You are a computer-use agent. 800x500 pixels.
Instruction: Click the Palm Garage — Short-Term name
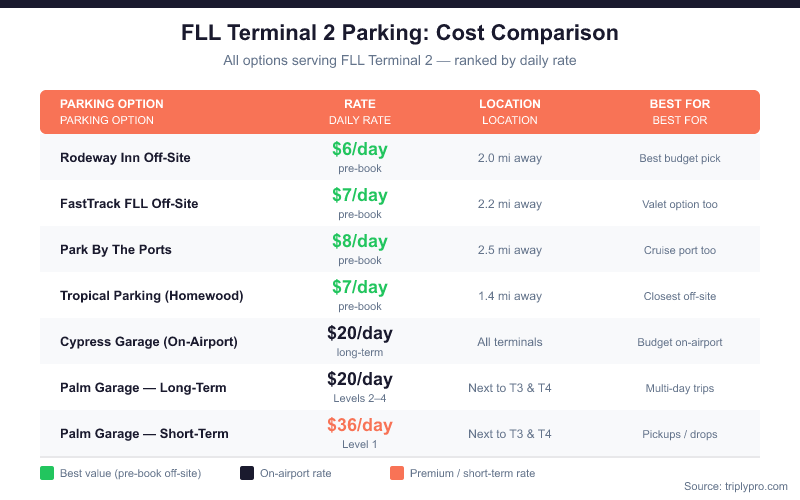(144, 434)
